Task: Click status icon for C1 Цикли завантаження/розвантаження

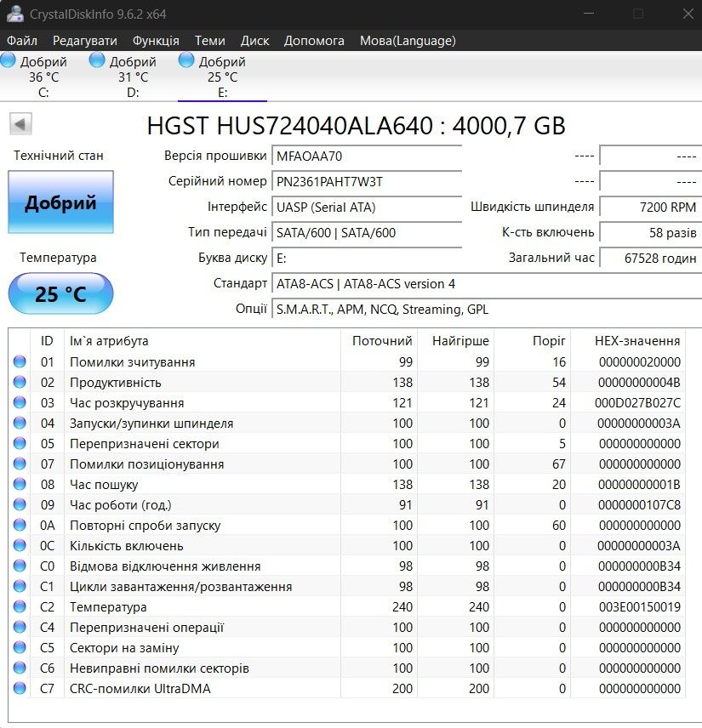Action: (x=20, y=586)
